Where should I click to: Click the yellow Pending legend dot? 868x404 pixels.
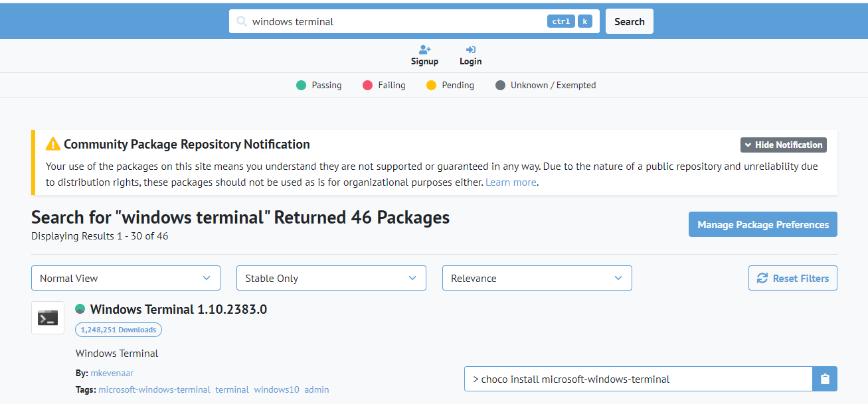[x=432, y=85]
